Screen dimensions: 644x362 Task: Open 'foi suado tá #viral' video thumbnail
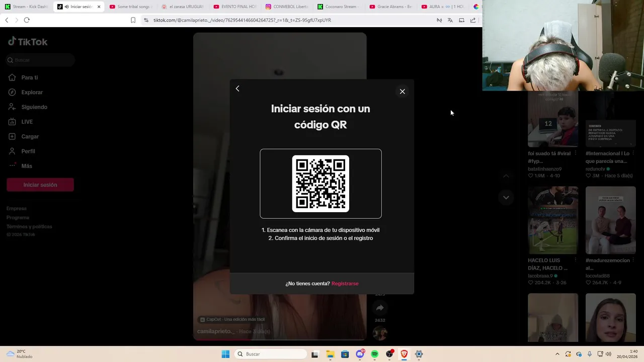[x=553, y=120]
